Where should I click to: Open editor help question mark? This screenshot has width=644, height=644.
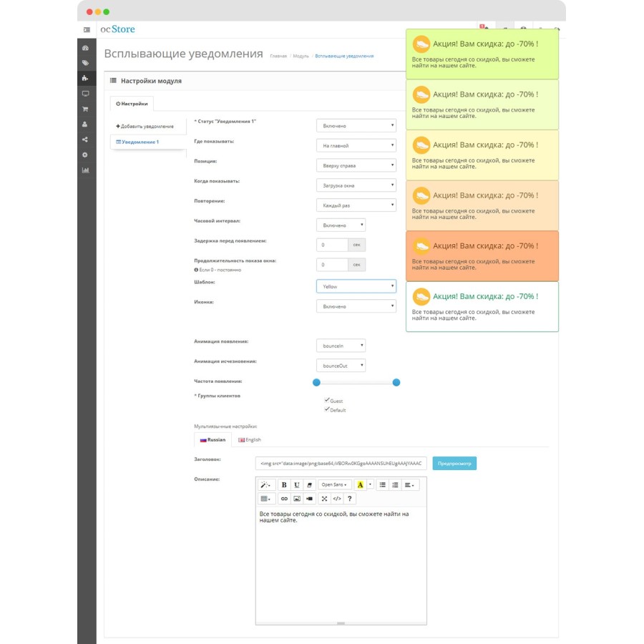coord(349,499)
